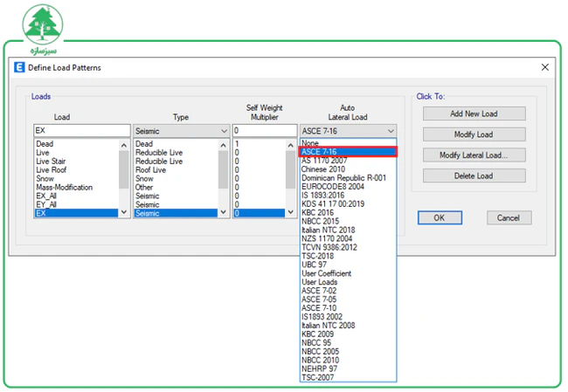Viewport: 568px width, 392px height.
Task: Click the ETABS icon in title bar
Action: point(19,67)
